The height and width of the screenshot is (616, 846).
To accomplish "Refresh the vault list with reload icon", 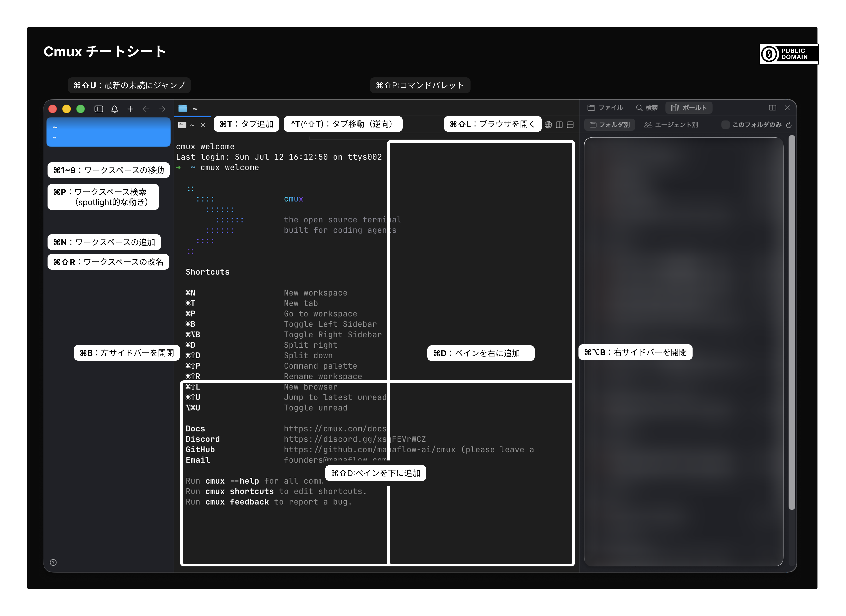I will point(789,125).
